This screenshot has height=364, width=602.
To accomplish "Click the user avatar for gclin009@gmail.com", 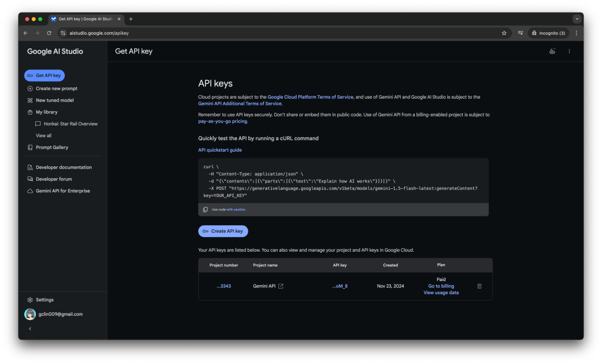I will pos(30,314).
